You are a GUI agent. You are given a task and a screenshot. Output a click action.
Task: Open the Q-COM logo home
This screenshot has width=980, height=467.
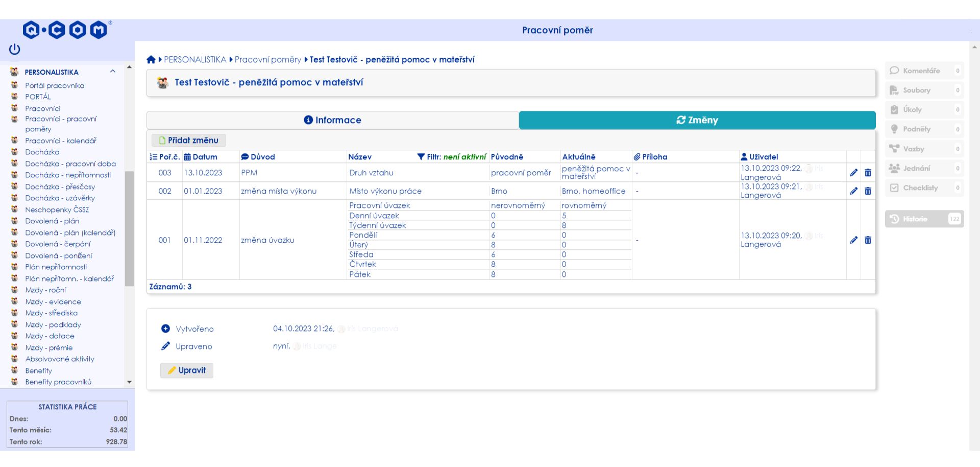(x=67, y=30)
